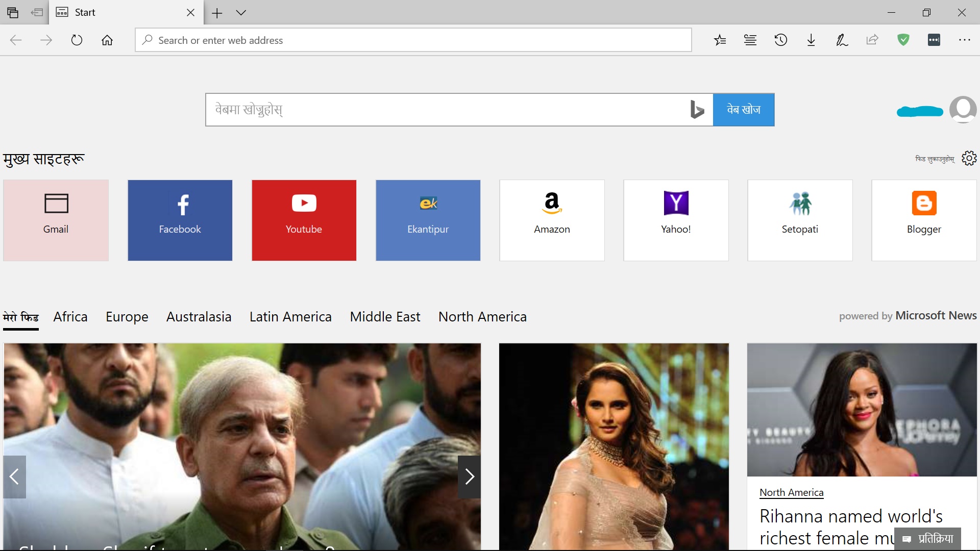Viewport: 980px width, 551px height.
Task: Open the Rihanna news thumbnail
Action: [862, 410]
